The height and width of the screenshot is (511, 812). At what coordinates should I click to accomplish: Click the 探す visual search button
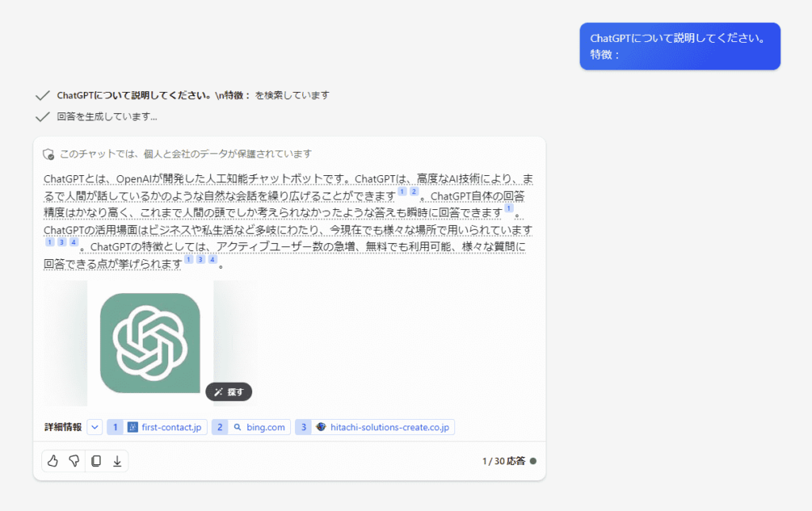coord(229,392)
